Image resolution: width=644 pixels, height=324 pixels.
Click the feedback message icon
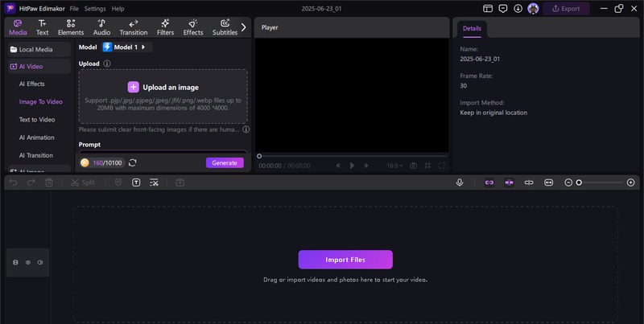(502, 8)
